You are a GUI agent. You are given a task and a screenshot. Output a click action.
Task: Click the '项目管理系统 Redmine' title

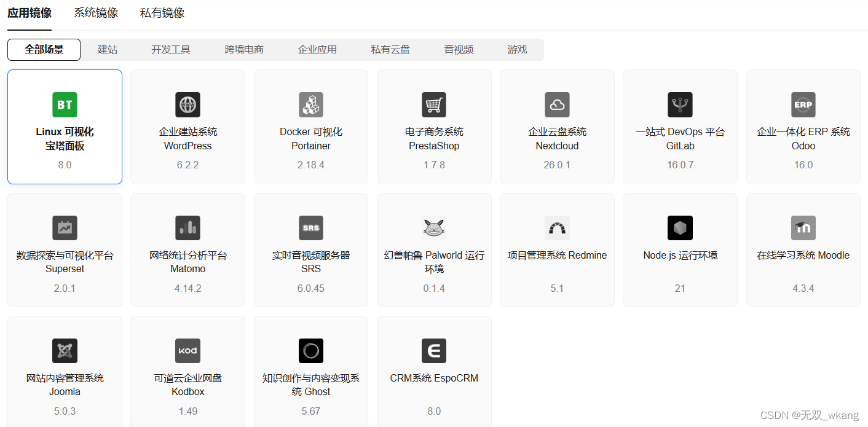tap(557, 256)
